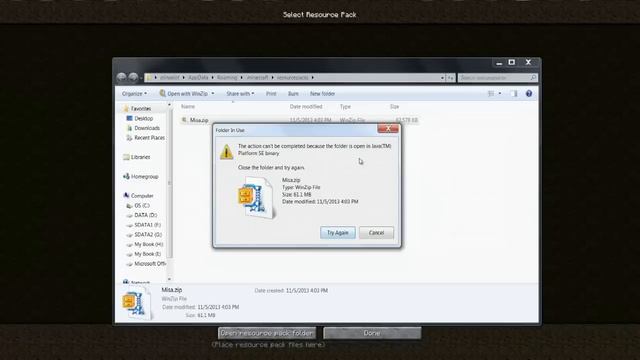Image resolution: width=640 pixels, height=360 pixels.
Task: Click Date created value in details pane
Action: point(307,291)
